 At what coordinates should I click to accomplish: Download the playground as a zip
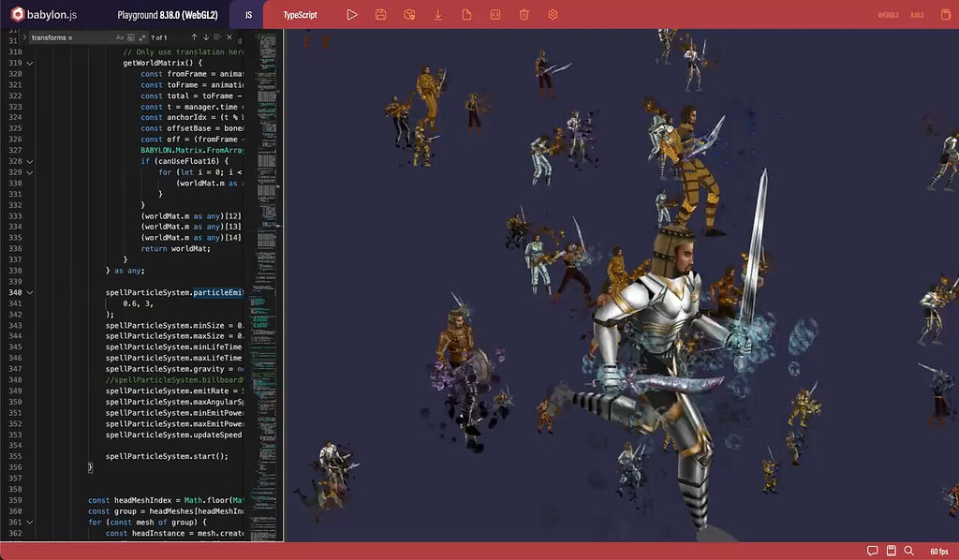click(438, 14)
